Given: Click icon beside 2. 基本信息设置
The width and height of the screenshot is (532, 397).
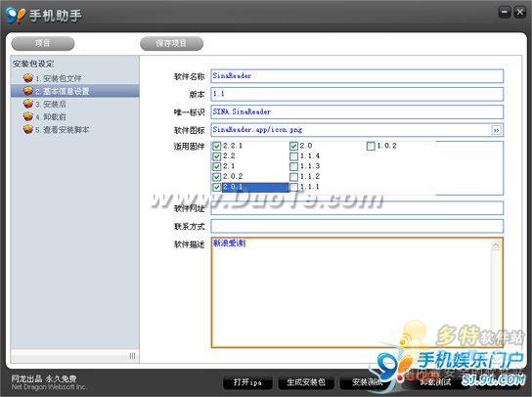Looking at the screenshot, I should click(27, 91).
